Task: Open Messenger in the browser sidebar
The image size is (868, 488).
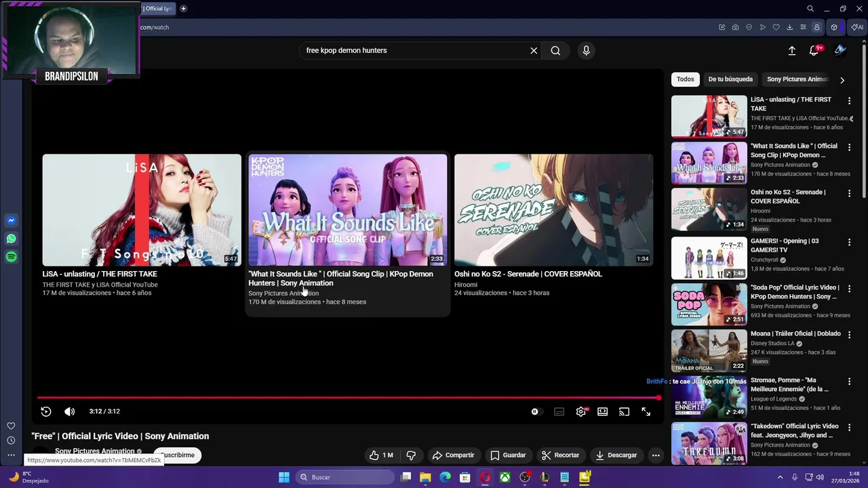Action: point(11,220)
